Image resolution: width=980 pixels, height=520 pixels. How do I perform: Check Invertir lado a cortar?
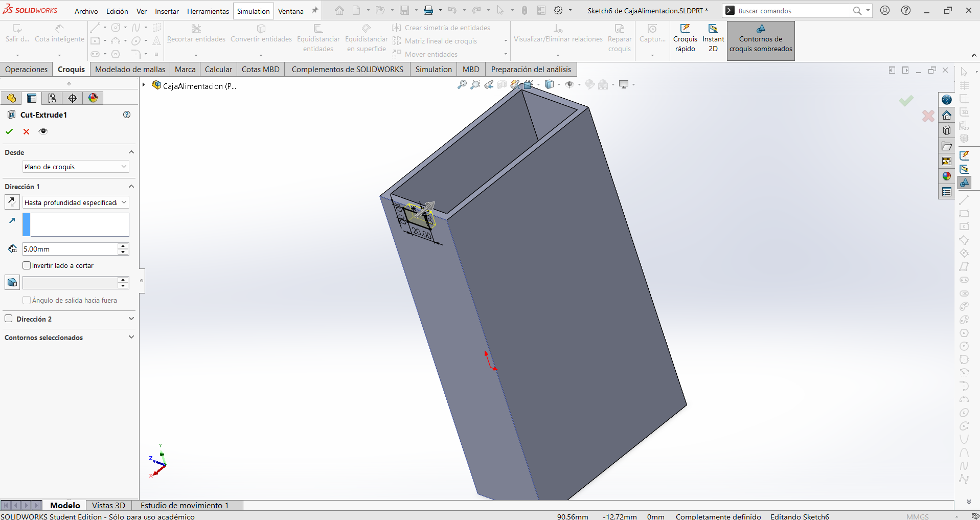click(x=27, y=265)
